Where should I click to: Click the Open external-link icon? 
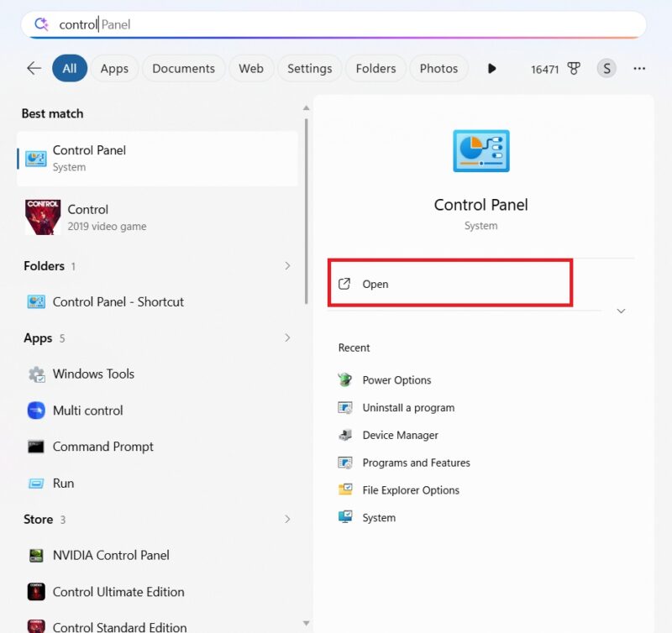click(x=344, y=284)
